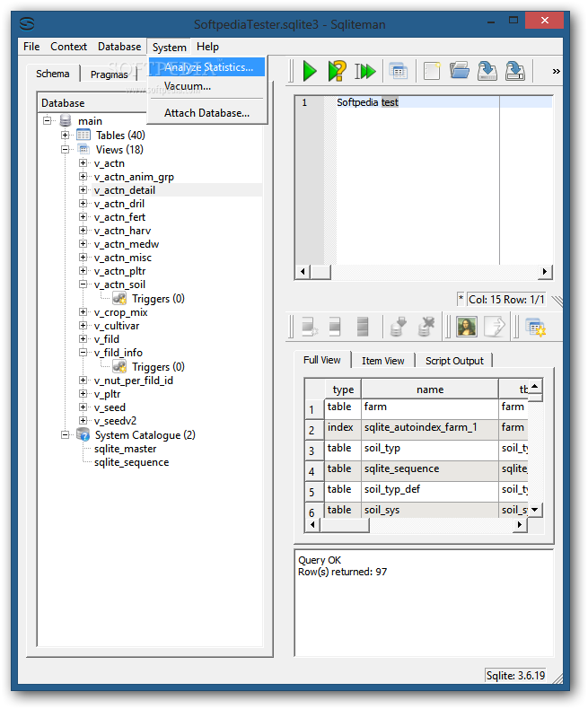Screen dimensions: 588x709
Task: Expand the v_actn_detail view node
Action: (83, 190)
